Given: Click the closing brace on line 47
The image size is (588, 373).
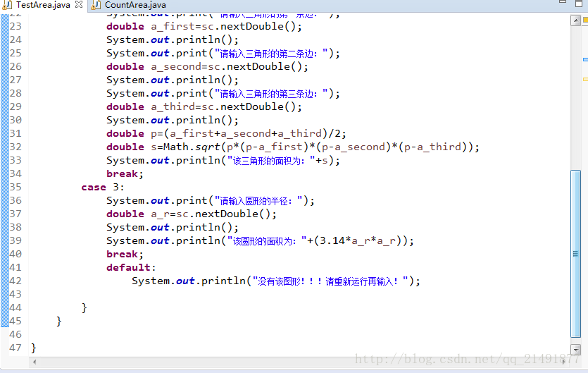Looking at the screenshot, I should (34, 348).
